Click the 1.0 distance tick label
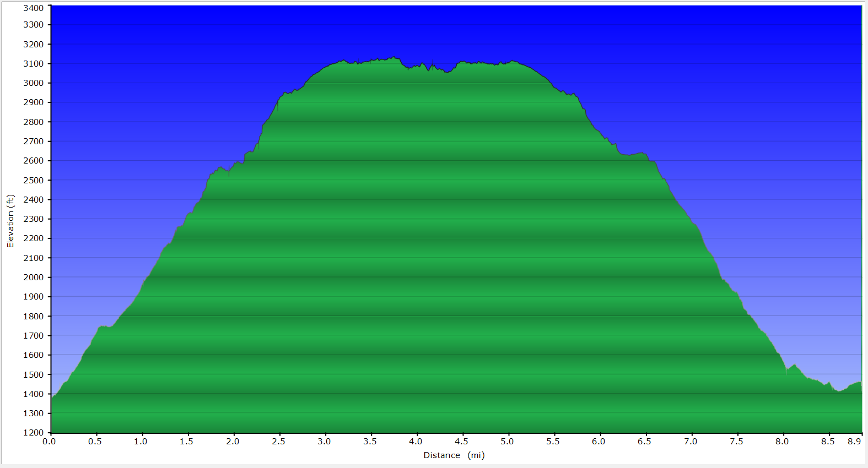This screenshot has height=468, width=868. pos(141,442)
